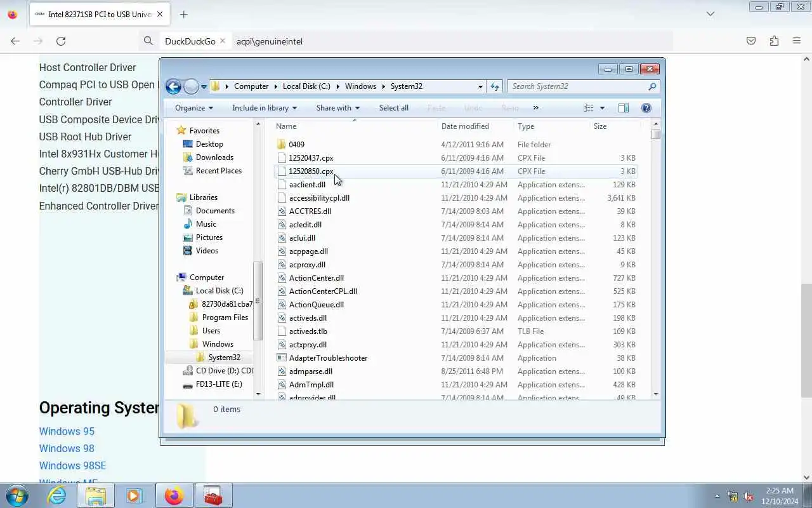Click the Explorer Forward arrow button
The image size is (812, 508).
coord(191,86)
